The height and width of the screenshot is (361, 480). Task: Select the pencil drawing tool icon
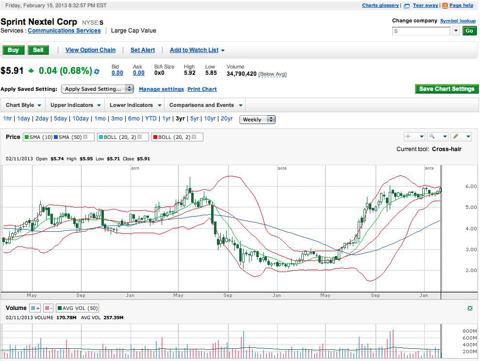coord(455,137)
